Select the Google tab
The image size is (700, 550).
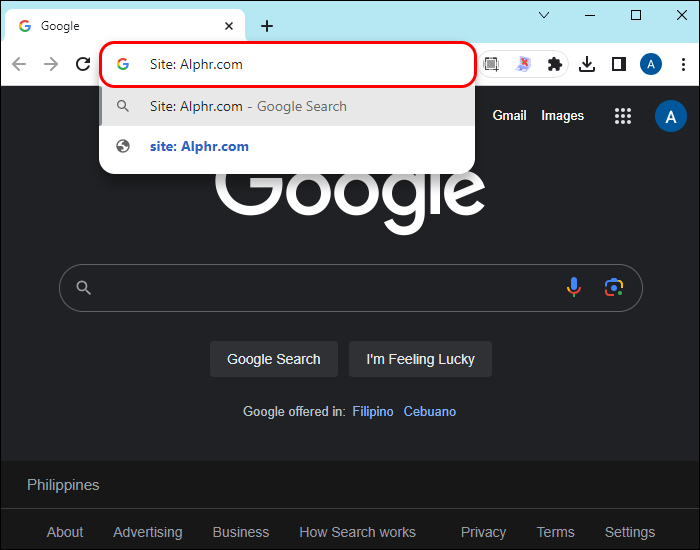[x=125, y=26]
